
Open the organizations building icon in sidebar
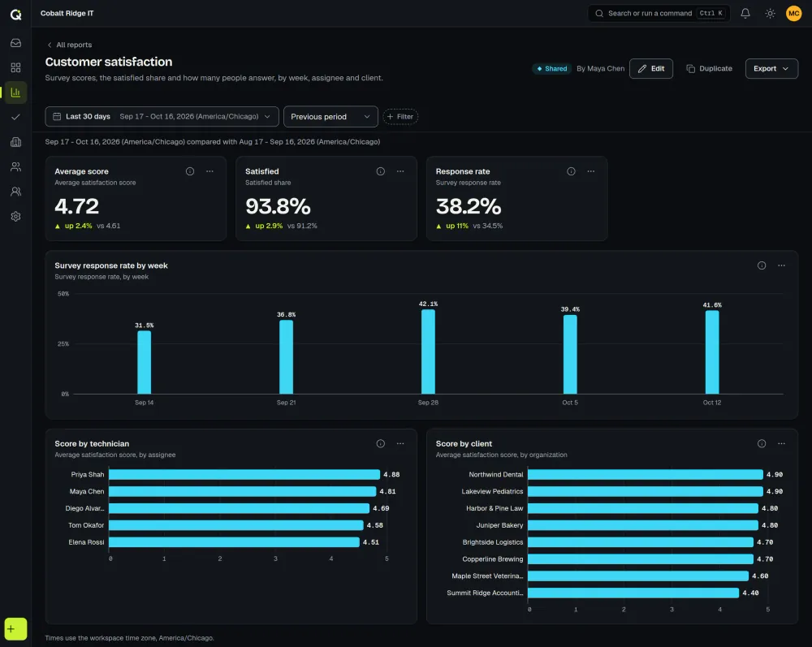15,142
